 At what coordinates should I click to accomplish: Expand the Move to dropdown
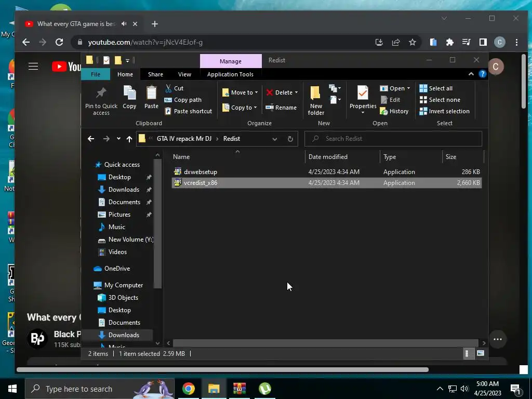256,92
